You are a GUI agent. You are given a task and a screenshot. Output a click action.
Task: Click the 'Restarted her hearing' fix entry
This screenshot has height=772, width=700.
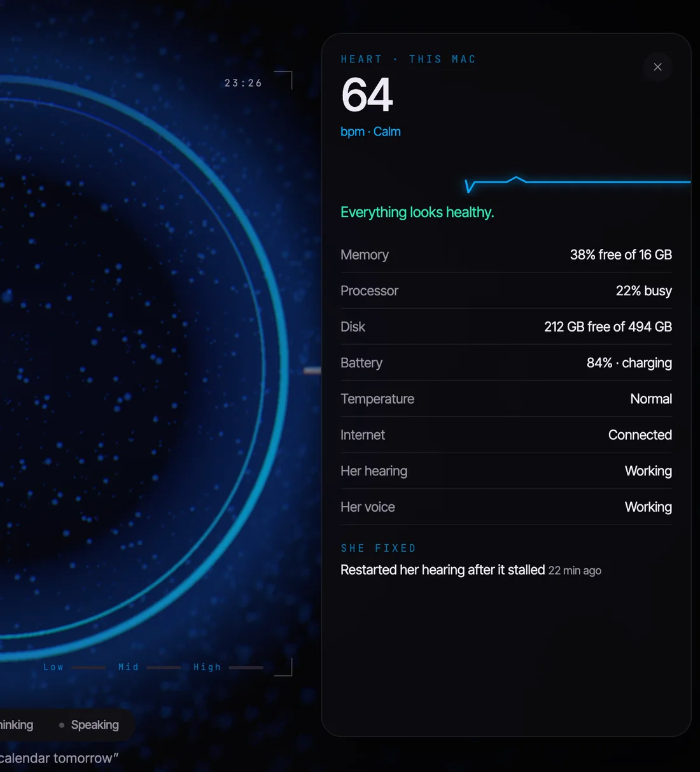[470, 570]
